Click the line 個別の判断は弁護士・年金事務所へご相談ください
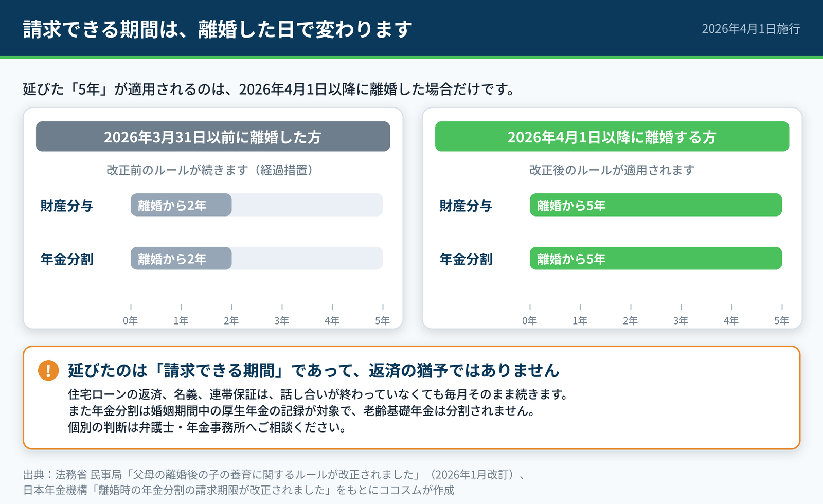823x504 pixels. (208, 427)
